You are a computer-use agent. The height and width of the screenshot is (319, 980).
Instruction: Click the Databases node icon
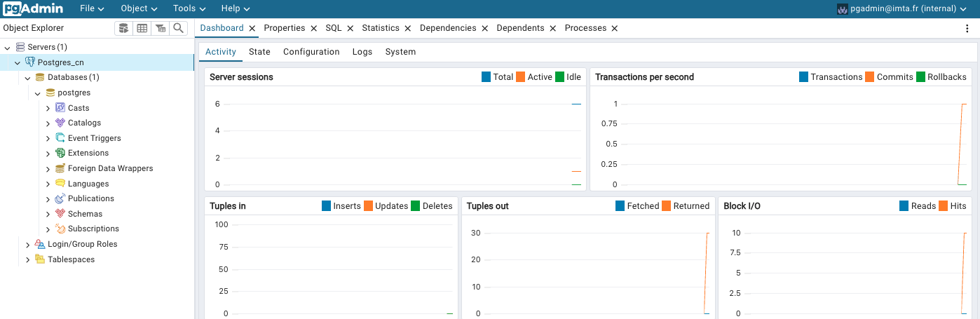pos(40,77)
